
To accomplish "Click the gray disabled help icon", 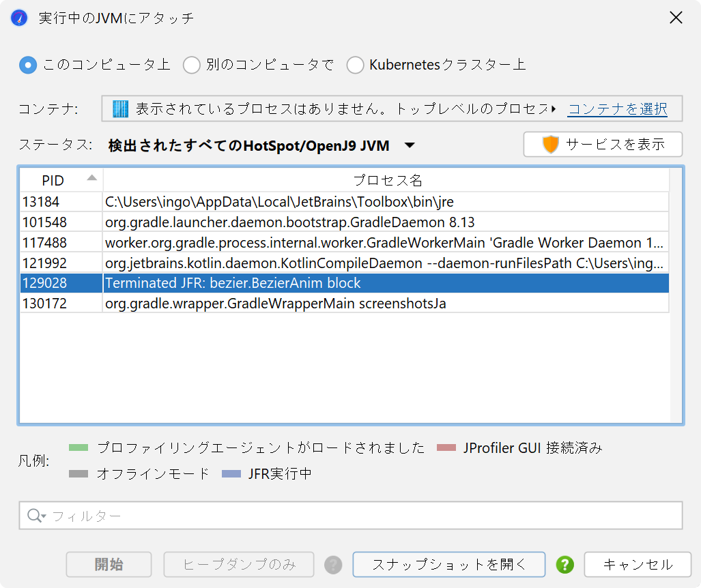I will pos(333,564).
